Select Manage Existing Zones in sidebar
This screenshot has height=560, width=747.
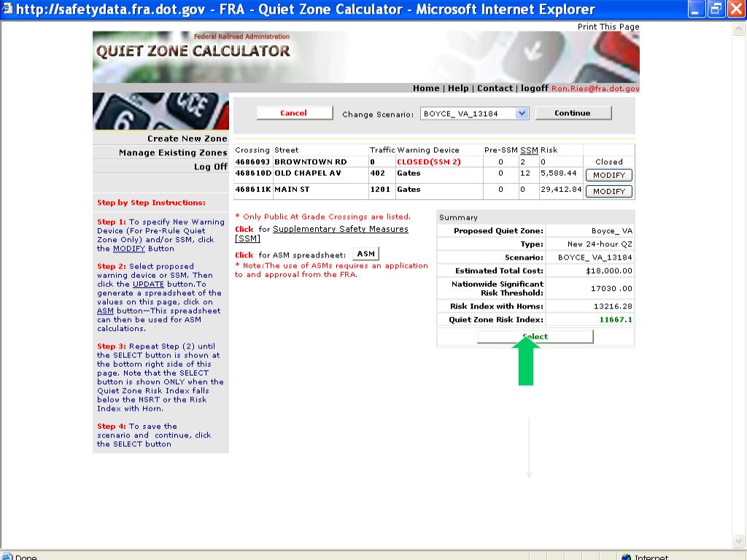173,153
